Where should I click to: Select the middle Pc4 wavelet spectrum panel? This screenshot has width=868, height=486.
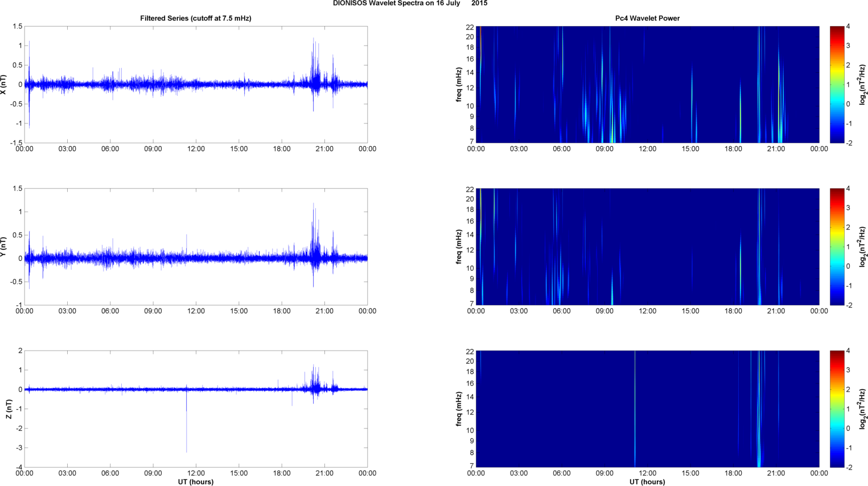click(647, 246)
